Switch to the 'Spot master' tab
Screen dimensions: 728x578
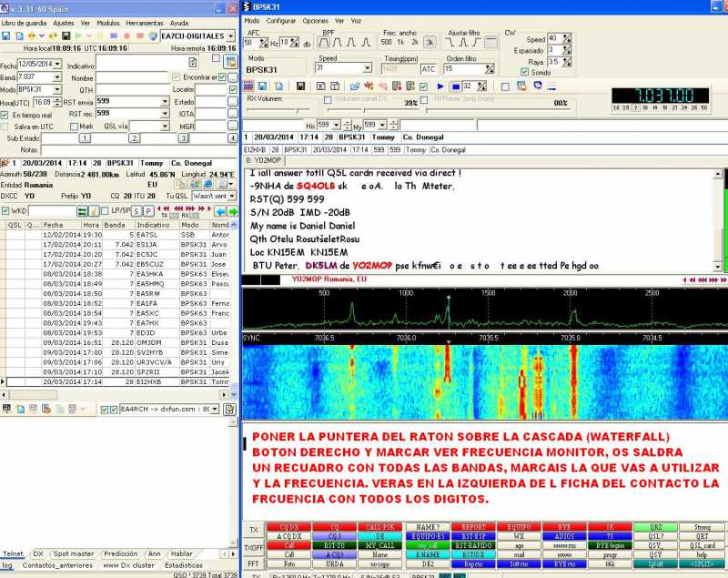[74, 553]
